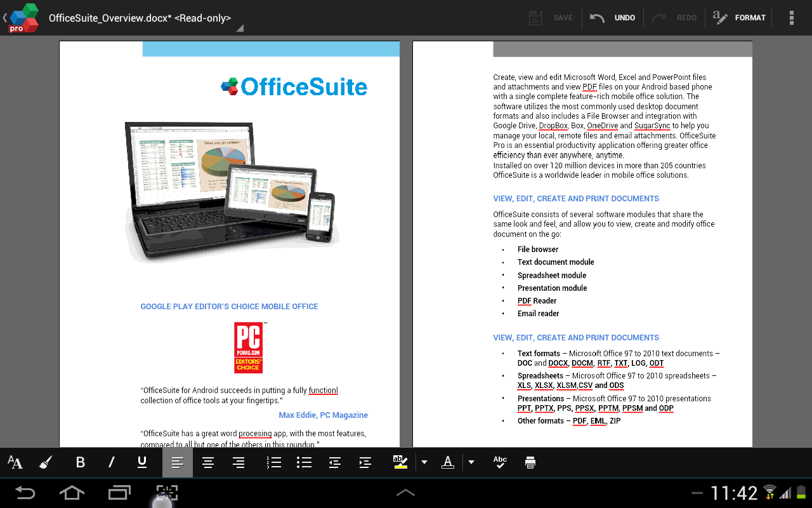This screenshot has height=508, width=812.
Task: Toggle center text alignment
Action: pos(208,462)
